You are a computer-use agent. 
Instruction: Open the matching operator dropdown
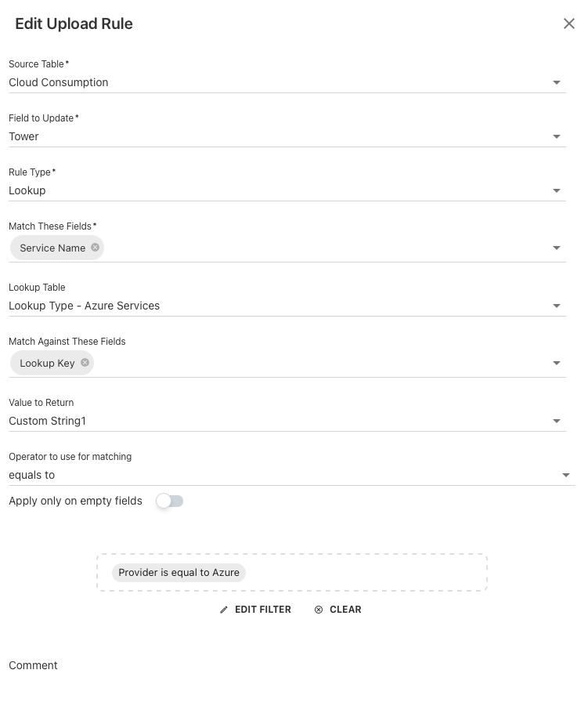pos(566,476)
